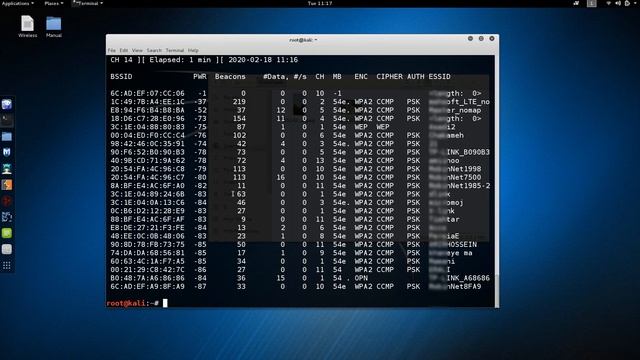Viewport: 640px width, 360px height.
Task: Open the clock calendar showing Tue 11:17
Action: 320,3
